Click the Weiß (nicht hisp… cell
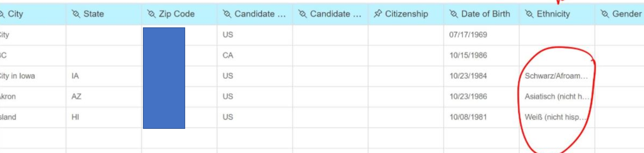 click(557, 117)
